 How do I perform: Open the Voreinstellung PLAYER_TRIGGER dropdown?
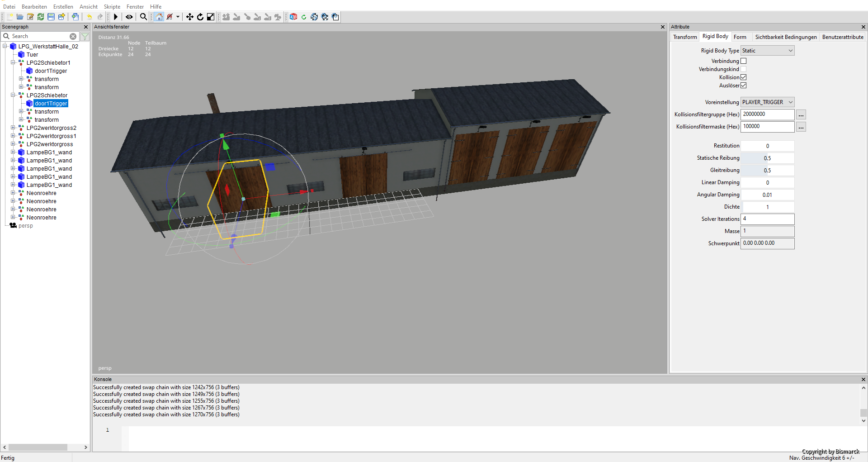click(767, 102)
